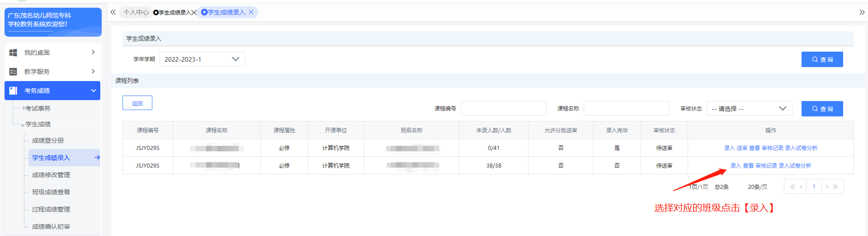Viewport: 868px width, 236px height.
Task: Click the 查询 button beside 审核状态
Action: coord(822,109)
